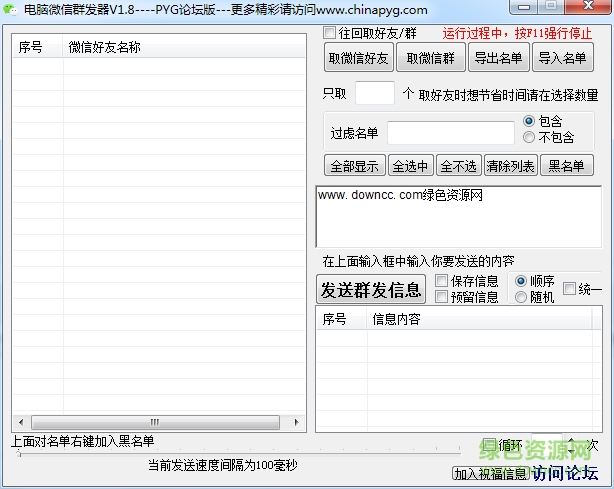Import a list using 导入名单
This screenshot has width=614, height=489.
562,58
